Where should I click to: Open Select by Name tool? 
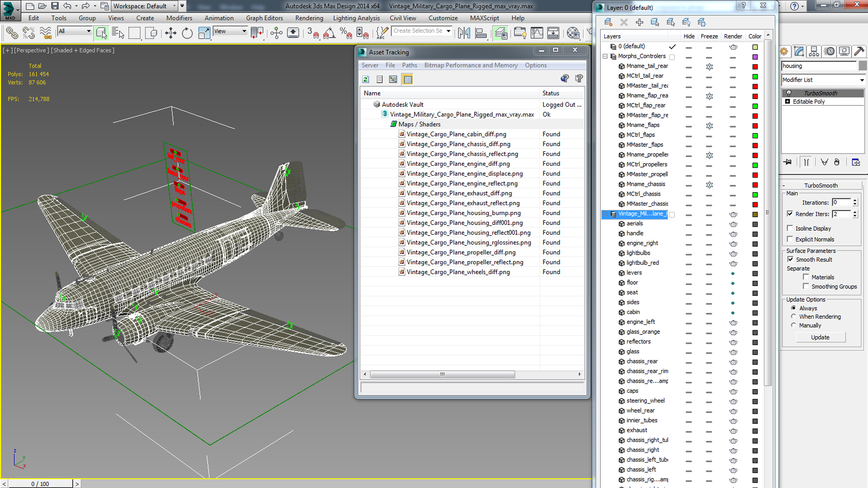tap(118, 33)
